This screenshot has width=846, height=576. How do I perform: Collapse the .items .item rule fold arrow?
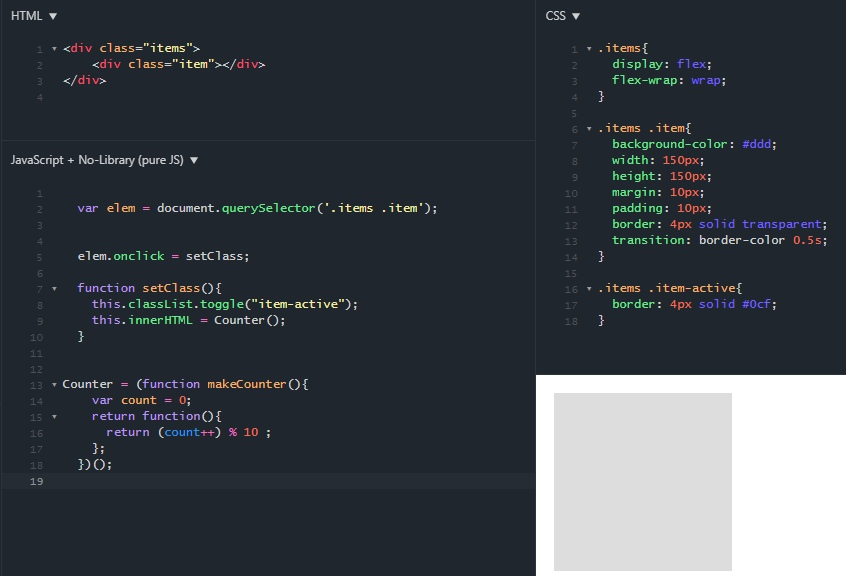[x=589, y=128]
